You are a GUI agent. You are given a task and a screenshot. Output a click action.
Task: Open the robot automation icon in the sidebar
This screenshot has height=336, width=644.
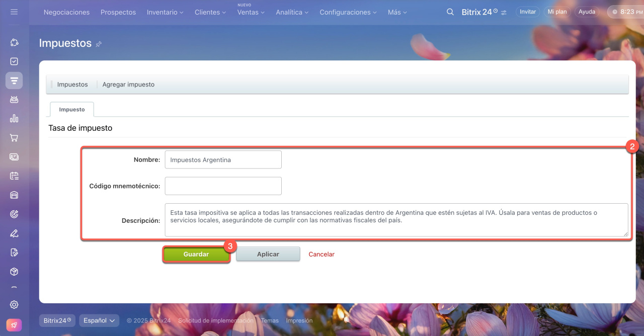pos(14,100)
